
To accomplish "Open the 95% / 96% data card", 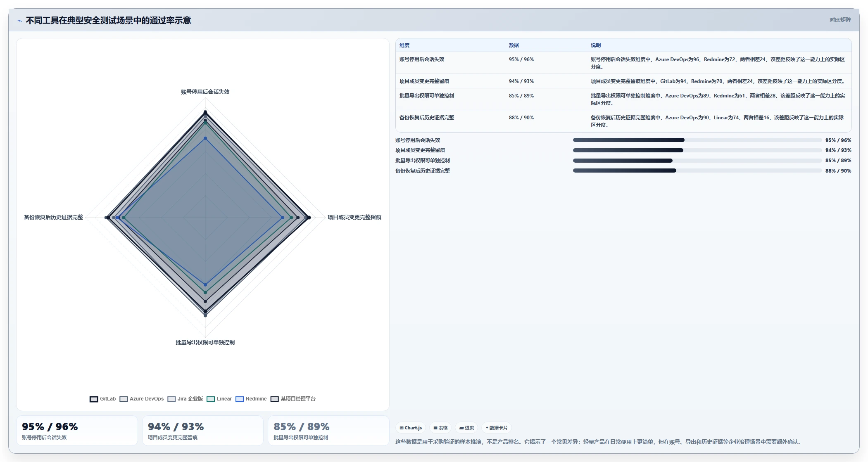I will 77,431.
